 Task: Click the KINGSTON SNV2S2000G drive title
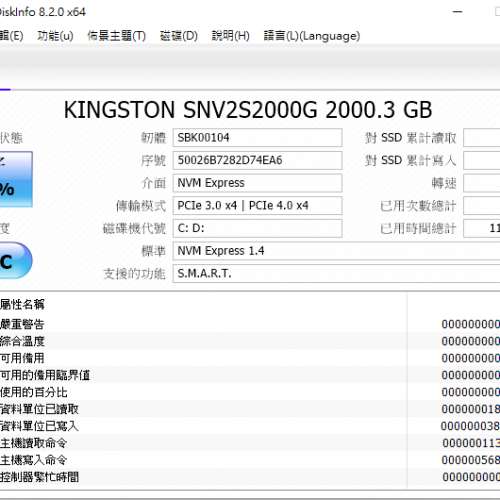coord(248,110)
